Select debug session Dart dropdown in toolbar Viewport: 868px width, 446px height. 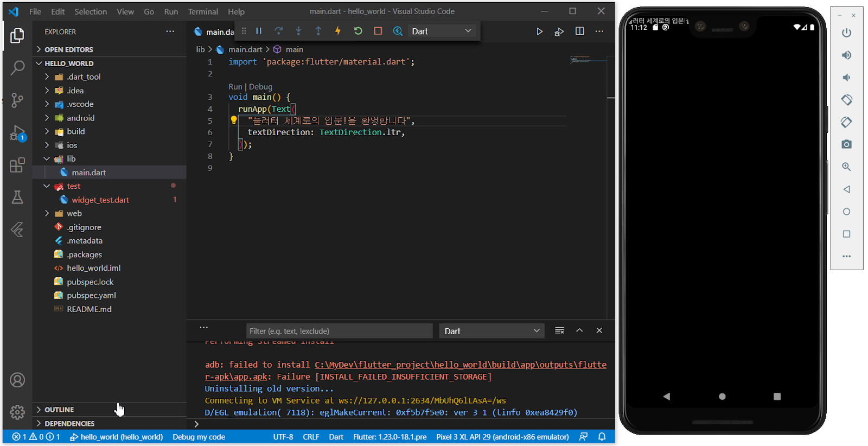tap(442, 31)
